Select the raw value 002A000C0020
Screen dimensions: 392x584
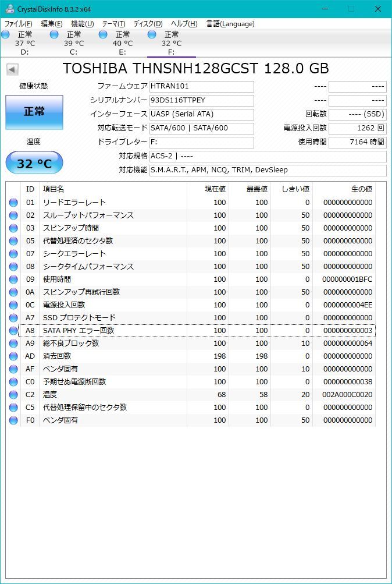coord(347,394)
